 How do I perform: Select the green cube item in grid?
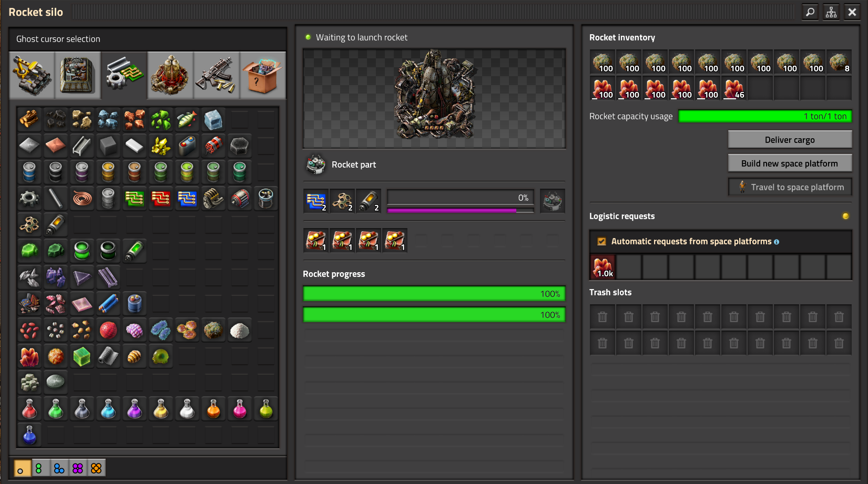pos(82,356)
